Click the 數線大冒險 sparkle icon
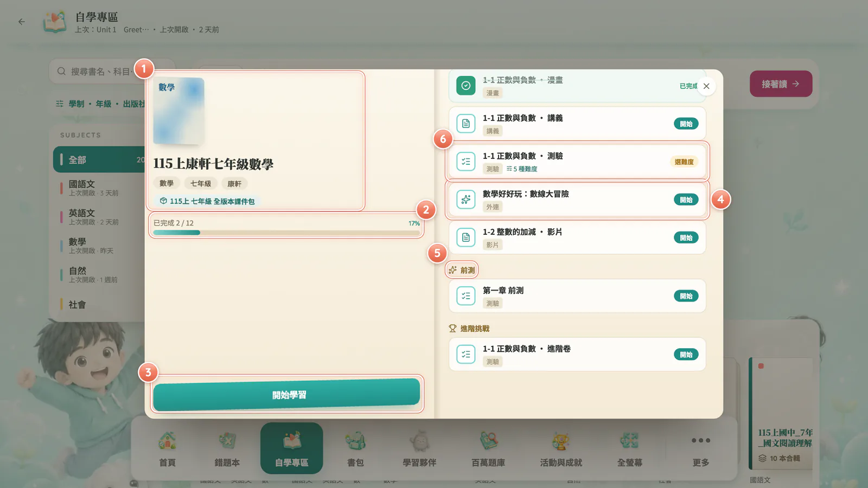 point(466,200)
